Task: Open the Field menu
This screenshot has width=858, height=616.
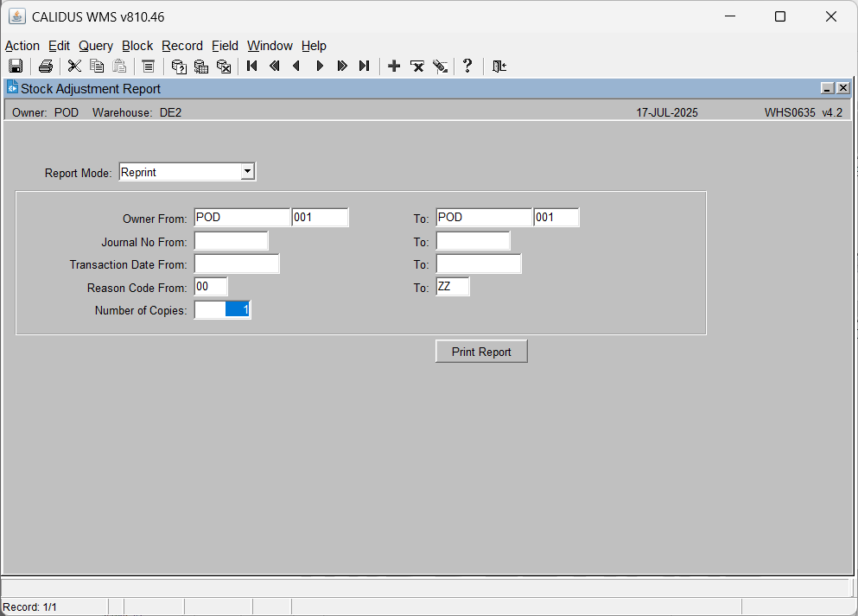Action: 225,46
